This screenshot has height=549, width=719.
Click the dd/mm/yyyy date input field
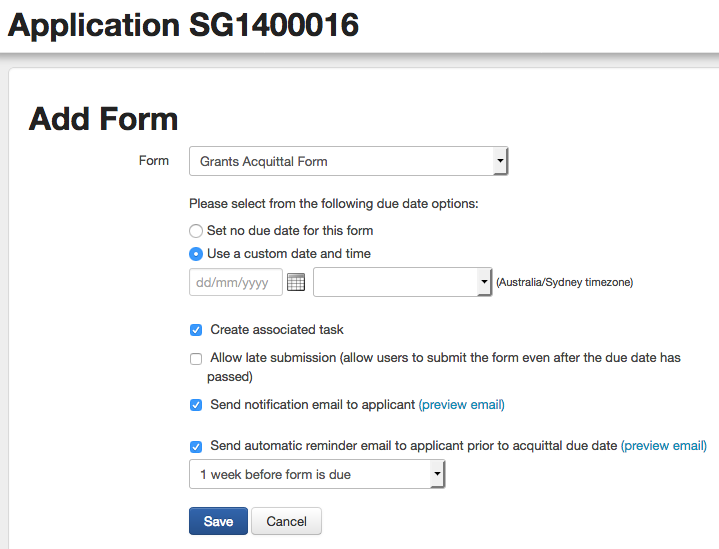[235, 282]
